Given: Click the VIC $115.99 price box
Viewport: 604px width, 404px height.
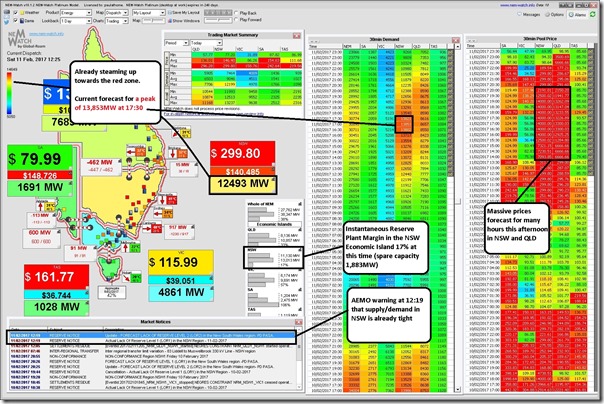Looking at the screenshot, I should 181,262.
